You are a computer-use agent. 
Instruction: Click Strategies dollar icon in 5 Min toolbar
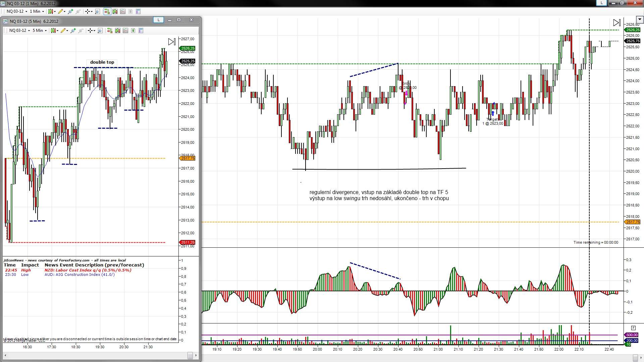pos(133,31)
